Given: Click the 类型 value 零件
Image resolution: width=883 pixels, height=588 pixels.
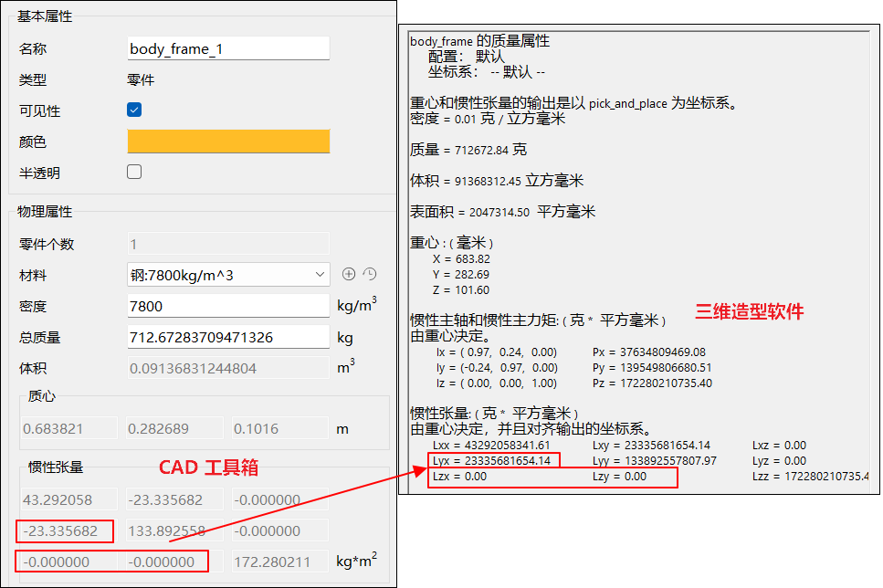Looking at the screenshot, I should click(141, 80).
